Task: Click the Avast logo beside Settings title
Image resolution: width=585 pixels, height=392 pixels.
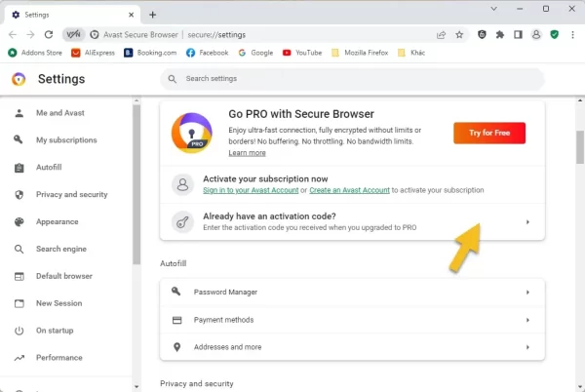Action: tap(19, 79)
